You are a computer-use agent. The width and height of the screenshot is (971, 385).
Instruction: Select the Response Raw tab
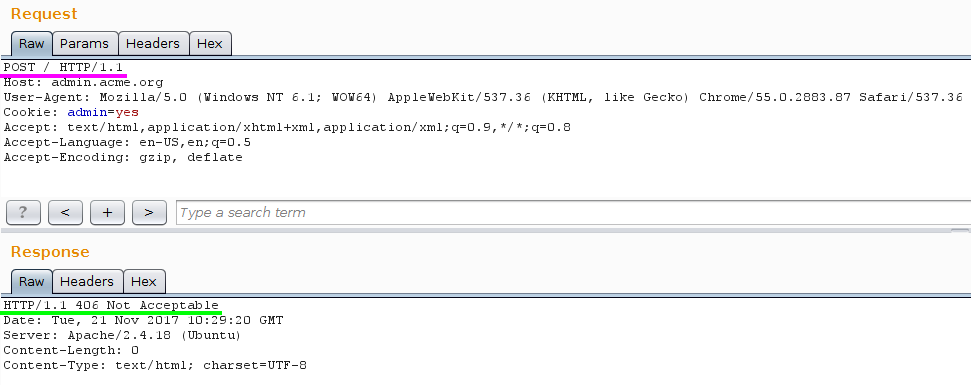pos(32,282)
